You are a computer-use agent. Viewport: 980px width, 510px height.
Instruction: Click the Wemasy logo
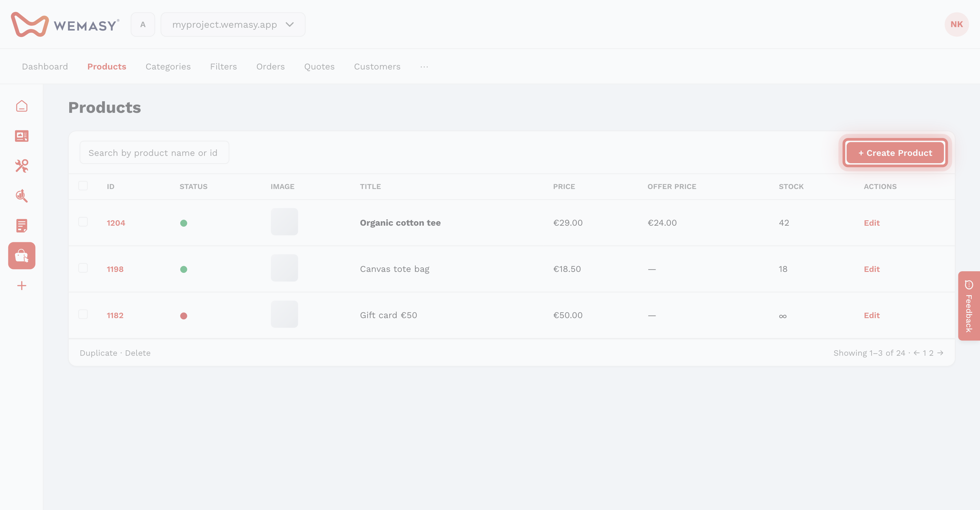65,24
